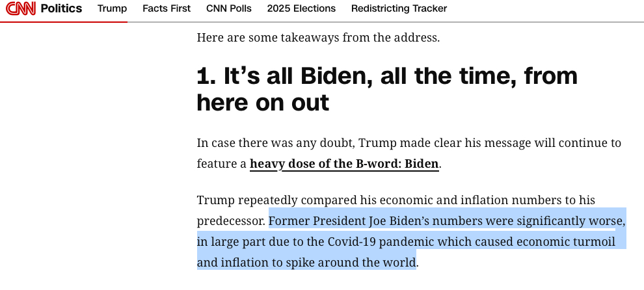Image resolution: width=644 pixels, height=290 pixels.
Task: Visit the Redistricting Tracker link
Action: [x=399, y=8]
